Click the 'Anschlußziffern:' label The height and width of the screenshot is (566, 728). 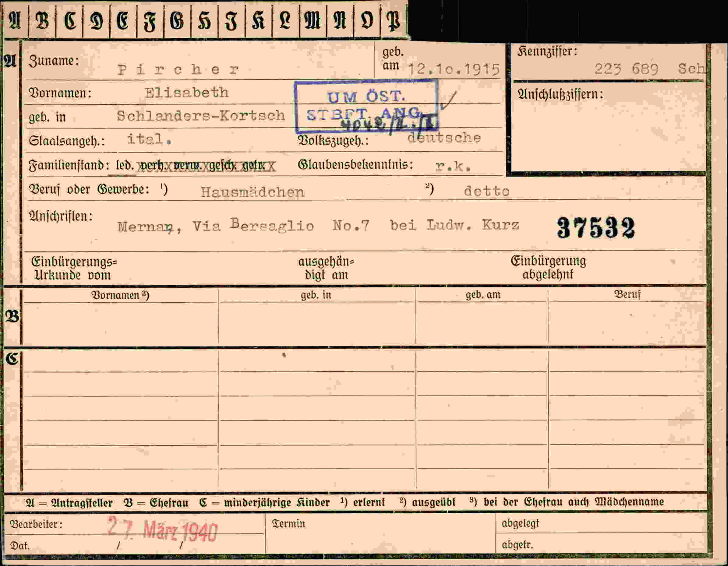[x=560, y=94]
